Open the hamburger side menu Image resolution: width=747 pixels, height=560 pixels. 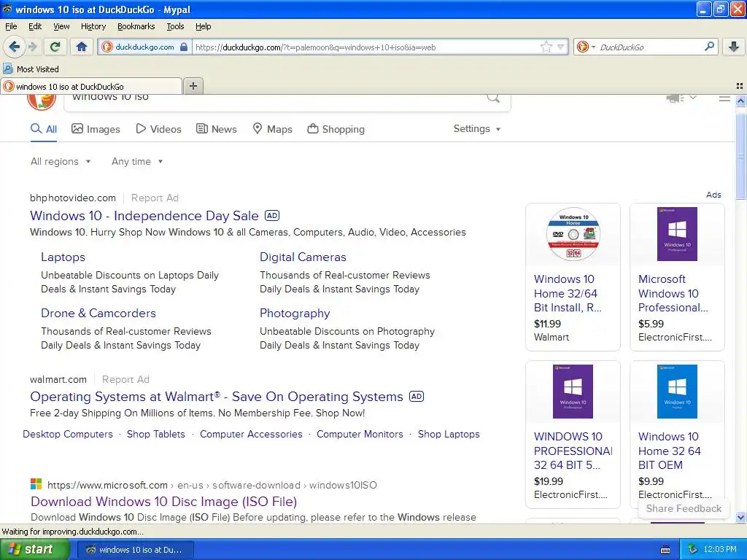(724, 98)
